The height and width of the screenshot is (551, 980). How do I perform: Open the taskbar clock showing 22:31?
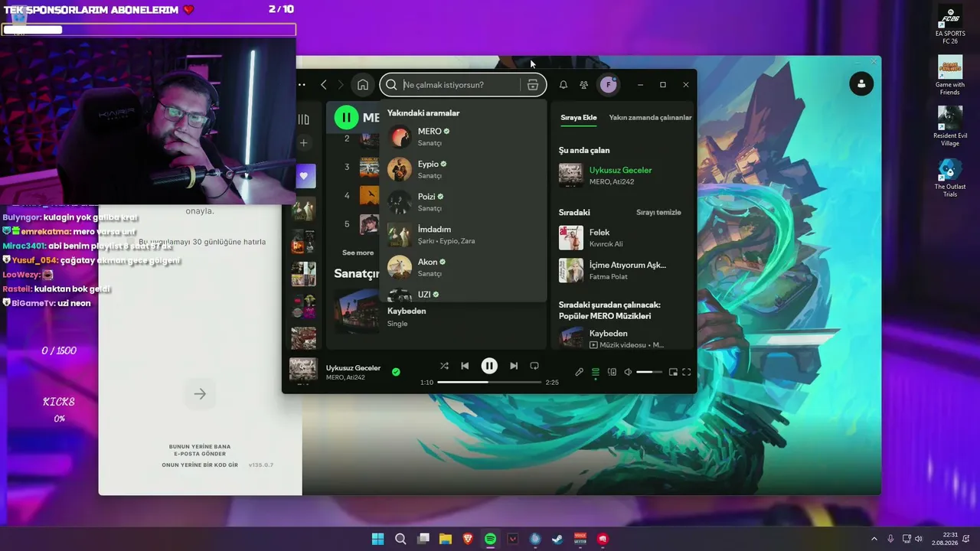point(944,539)
